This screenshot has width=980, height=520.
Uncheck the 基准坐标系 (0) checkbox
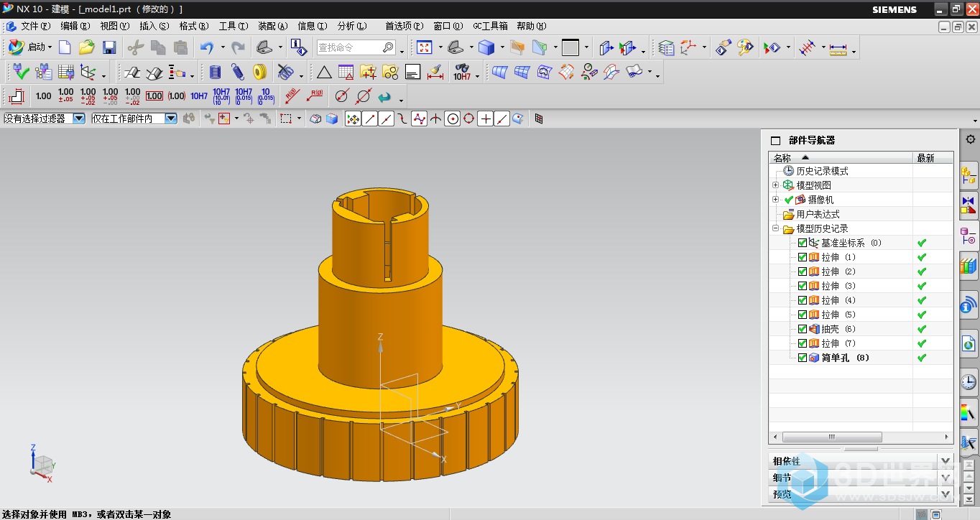pos(803,243)
